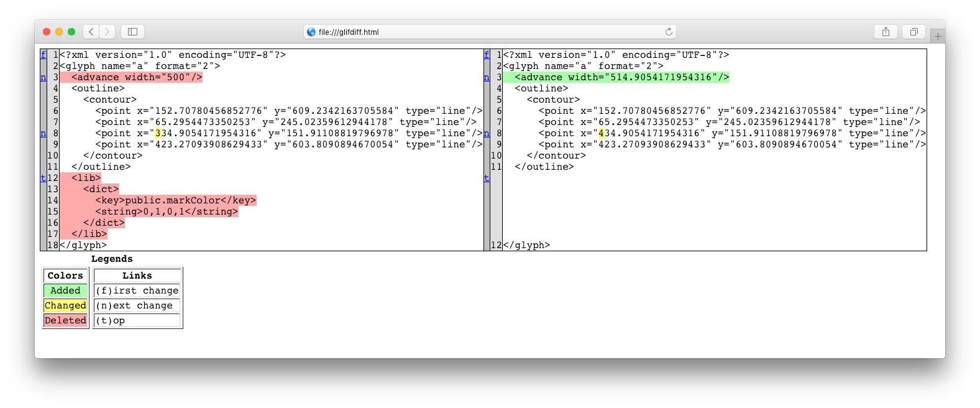
Task: Click the red Deleted legend cell
Action: 65,320
